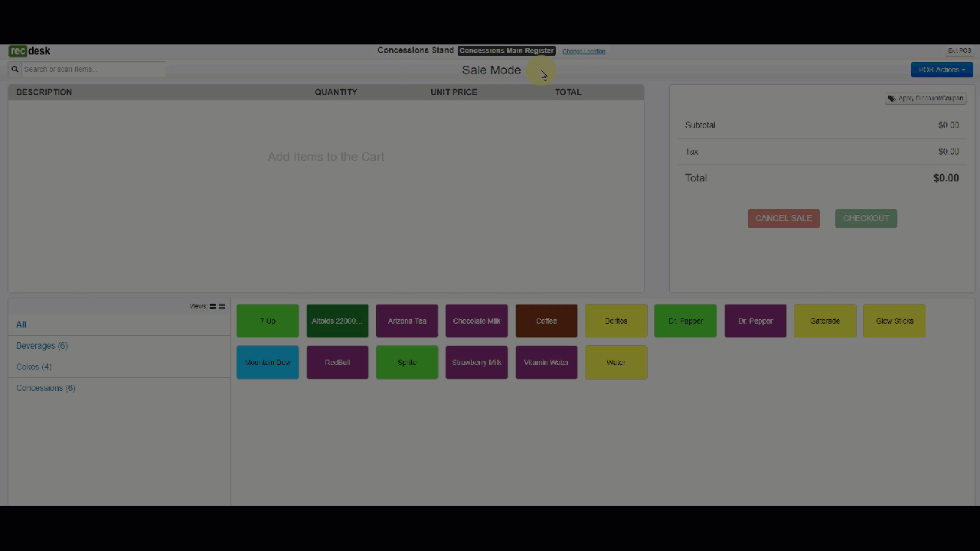Open the Cokes (4) category
This screenshot has height=551, width=980.
(34, 367)
